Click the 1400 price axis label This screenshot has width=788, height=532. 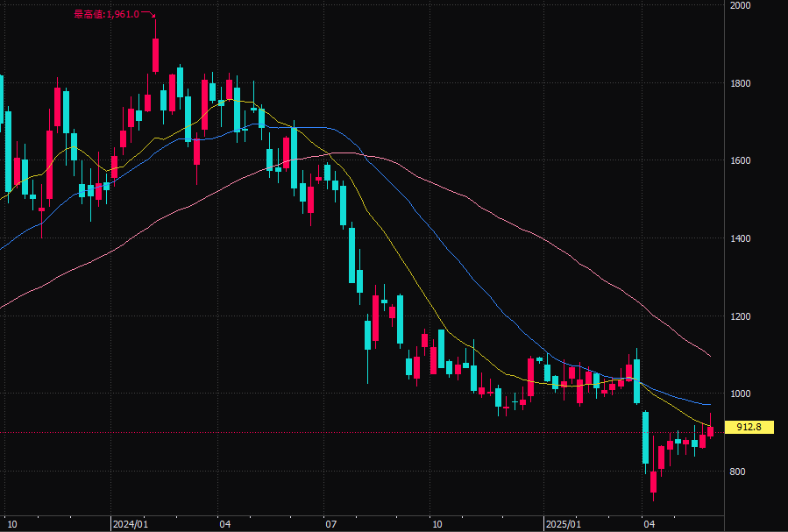point(741,238)
